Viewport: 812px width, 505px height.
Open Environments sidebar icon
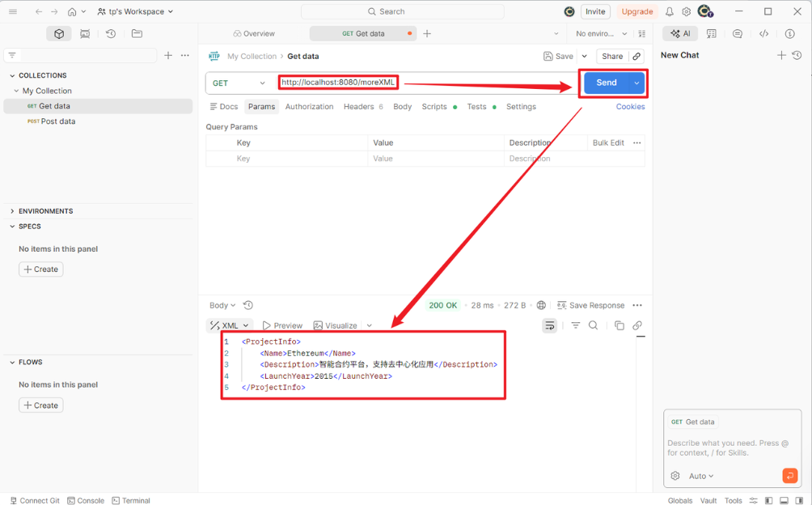[x=85, y=34]
